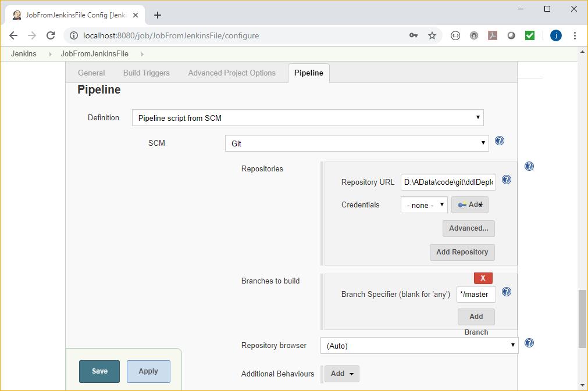Click the Repositories label
The image size is (588, 391).
[262, 169]
